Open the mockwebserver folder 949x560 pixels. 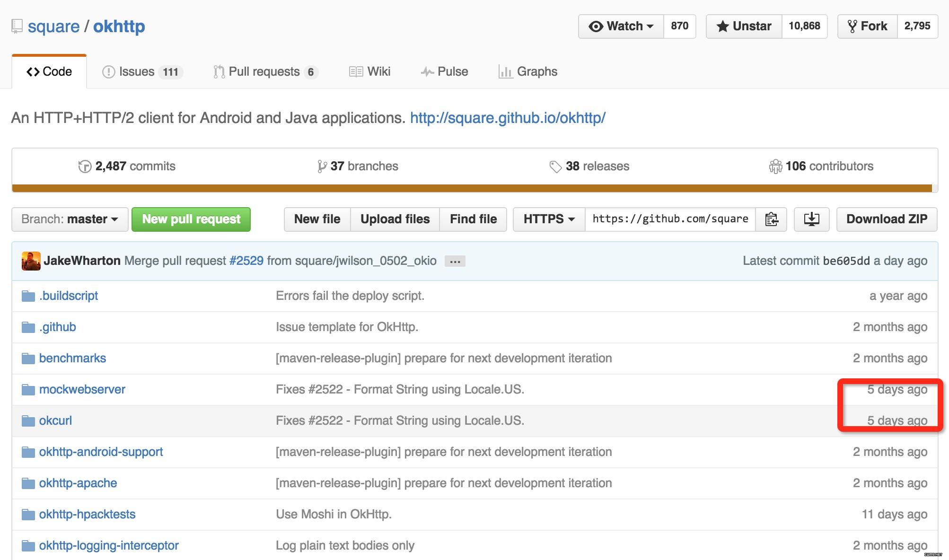[82, 390]
